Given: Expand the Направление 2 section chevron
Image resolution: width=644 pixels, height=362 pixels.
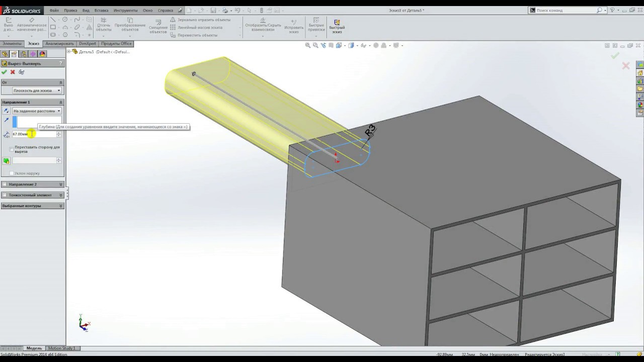Looking at the screenshot, I should pos(61,185).
